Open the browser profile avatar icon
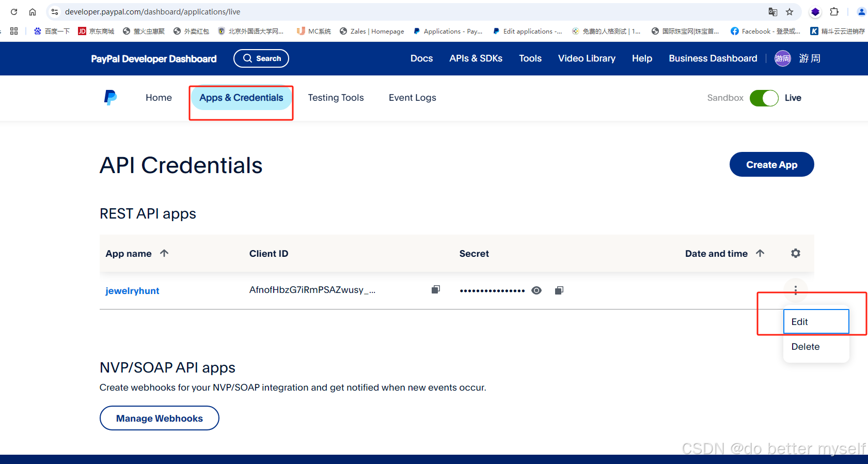Viewport: 868px width, 464px height. [x=861, y=12]
